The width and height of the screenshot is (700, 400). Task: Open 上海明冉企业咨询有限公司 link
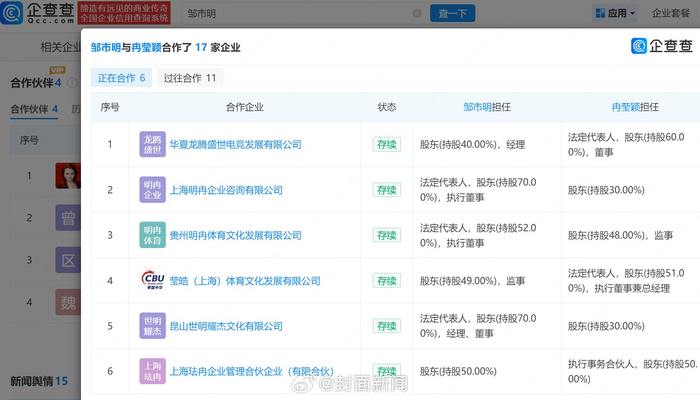click(226, 190)
